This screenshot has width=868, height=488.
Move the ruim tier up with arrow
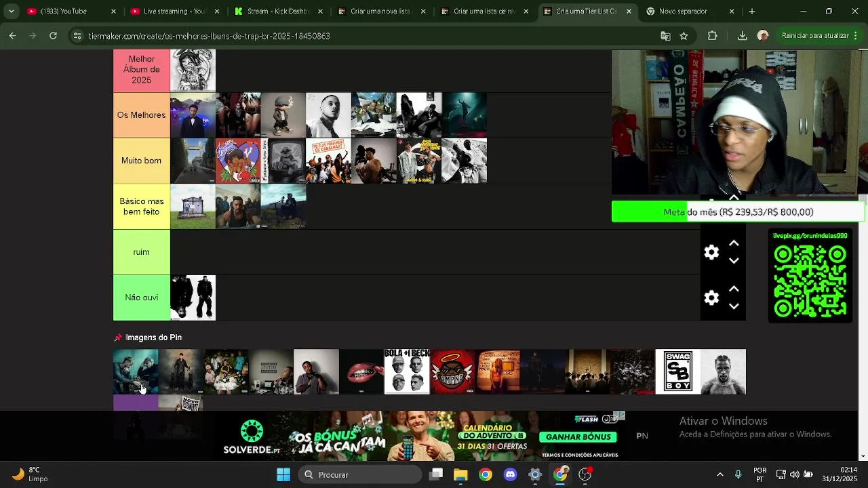734,243
